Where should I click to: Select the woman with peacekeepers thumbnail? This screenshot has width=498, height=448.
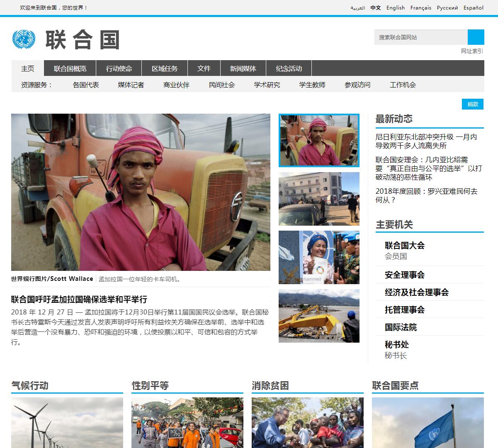pos(319,257)
